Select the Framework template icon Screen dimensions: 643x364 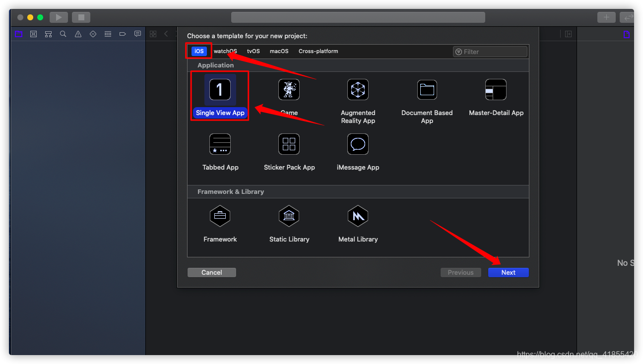(x=220, y=216)
